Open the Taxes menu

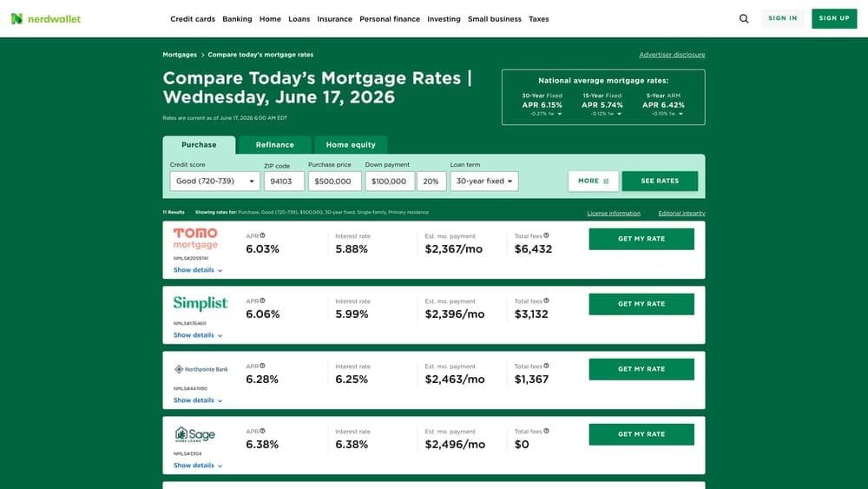539,19
